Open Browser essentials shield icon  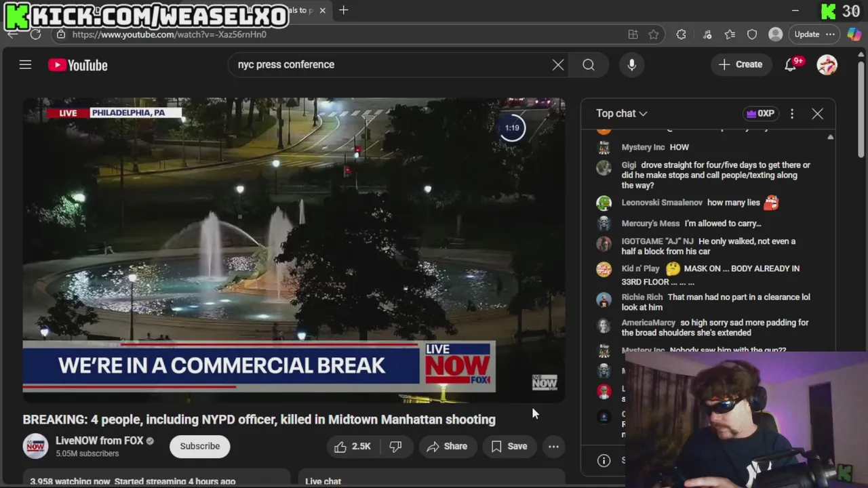(752, 35)
